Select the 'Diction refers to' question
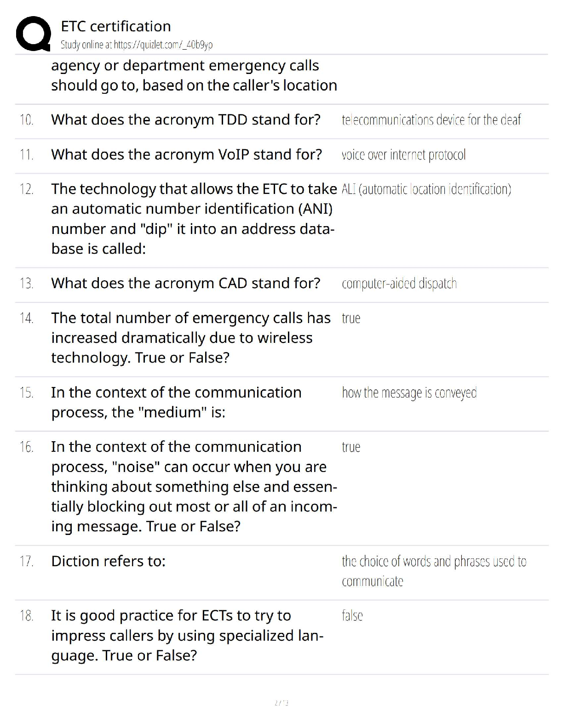This screenshot has width=563, height=728. (108, 561)
